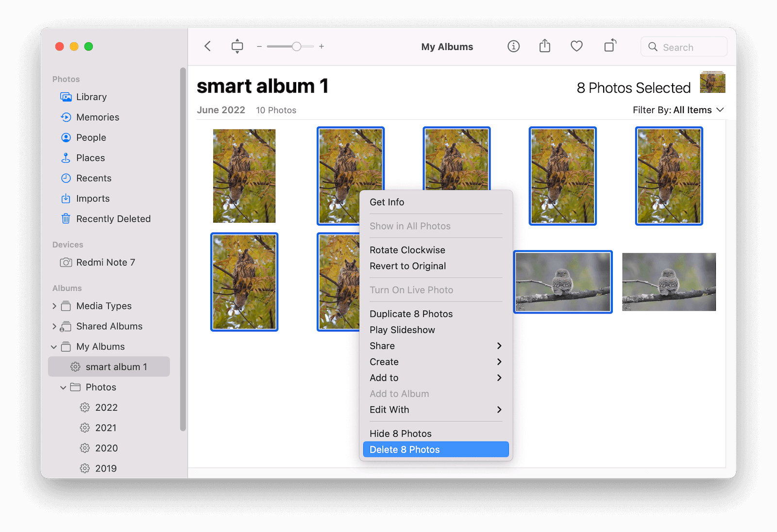Click the Search input field
The image size is (777, 532).
pos(684,47)
